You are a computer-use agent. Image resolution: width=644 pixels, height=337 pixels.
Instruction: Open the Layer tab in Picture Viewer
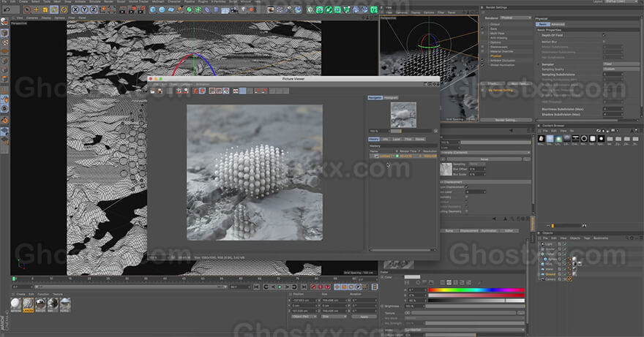397,139
